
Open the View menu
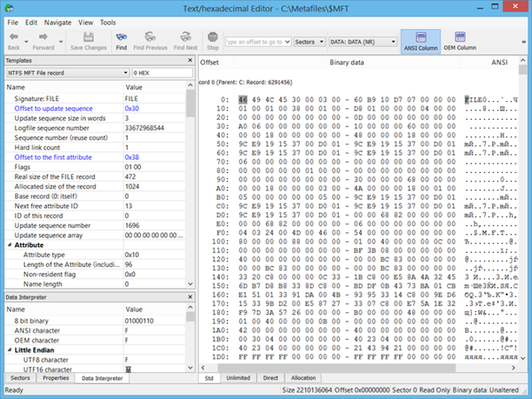(85, 23)
